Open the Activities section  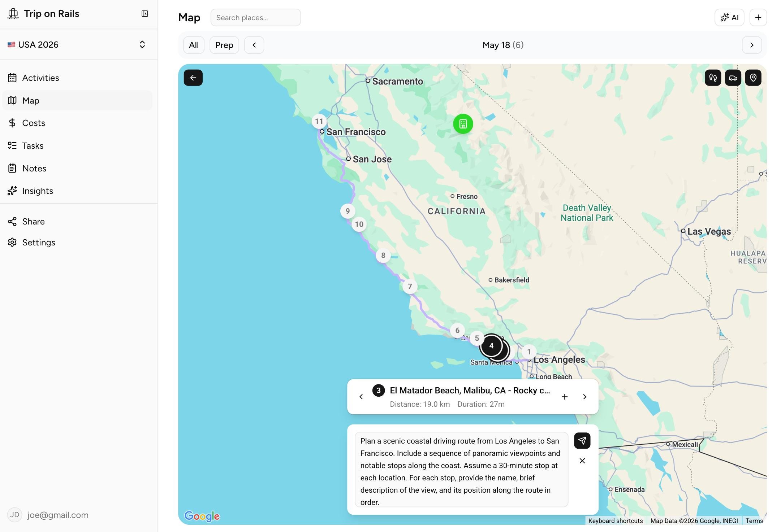(x=40, y=78)
